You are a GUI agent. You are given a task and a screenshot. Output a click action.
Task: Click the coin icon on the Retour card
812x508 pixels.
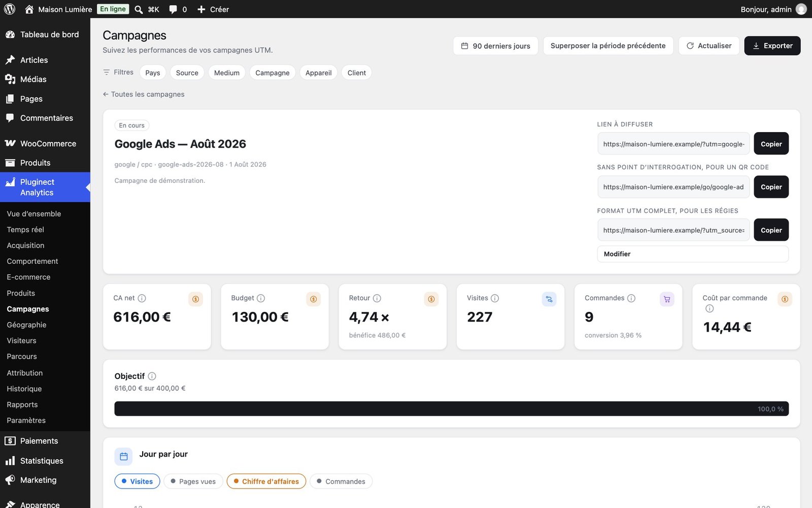(431, 299)
